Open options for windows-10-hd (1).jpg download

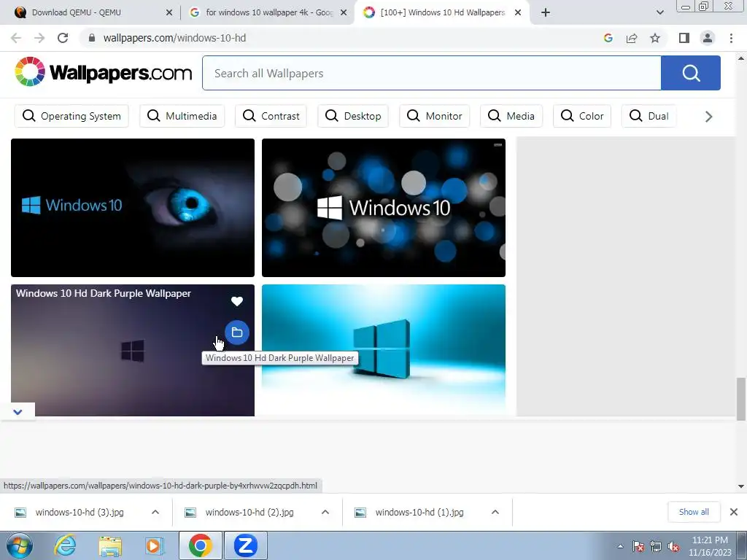click(x=495, y=512)
